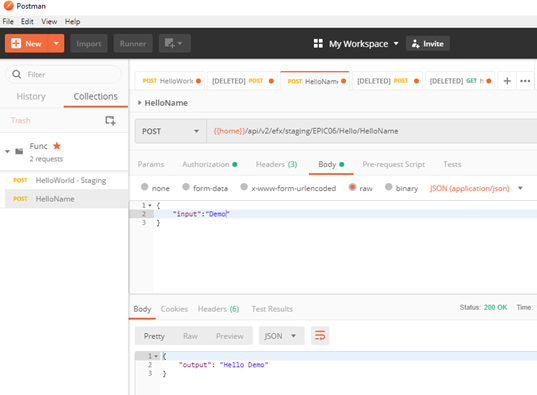Open the Help menu
The image size is (537, 395).
tap(72, 22)
